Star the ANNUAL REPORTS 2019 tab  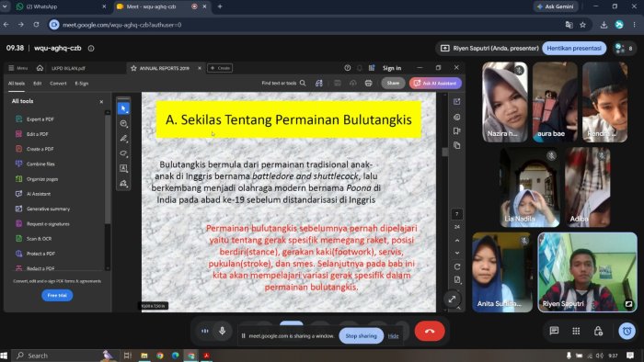tap(133, 68)
